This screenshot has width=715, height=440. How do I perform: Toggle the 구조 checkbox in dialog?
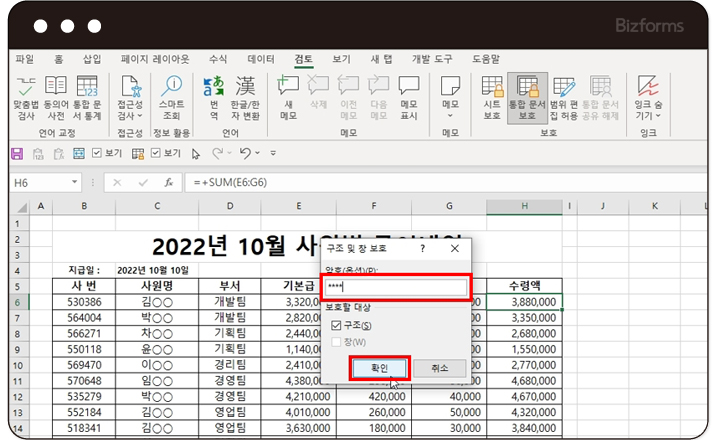point(336,325)
